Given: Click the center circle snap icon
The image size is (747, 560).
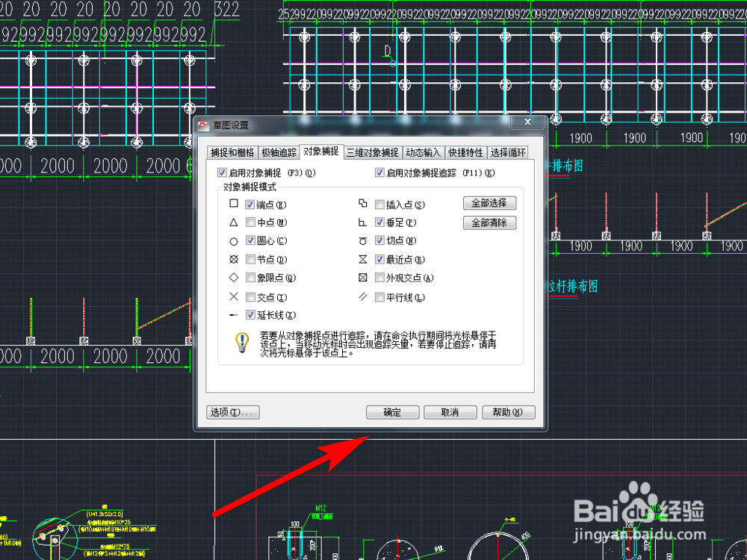Looking at the screenshot, I should coord(233,241).
